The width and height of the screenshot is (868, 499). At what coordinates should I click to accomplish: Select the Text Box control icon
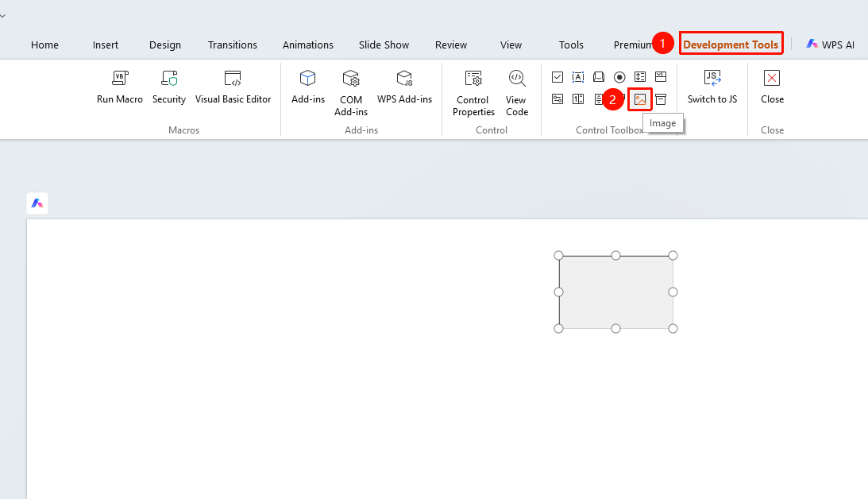tap(578, 77)
